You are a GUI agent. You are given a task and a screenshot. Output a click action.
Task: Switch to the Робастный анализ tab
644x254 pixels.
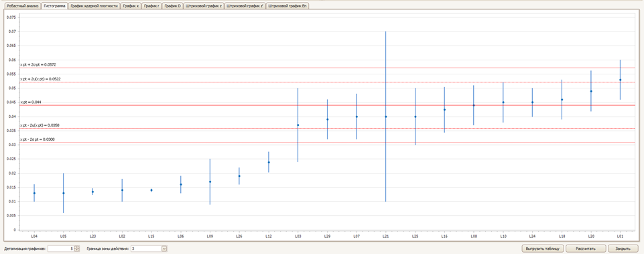click(23, 6)
